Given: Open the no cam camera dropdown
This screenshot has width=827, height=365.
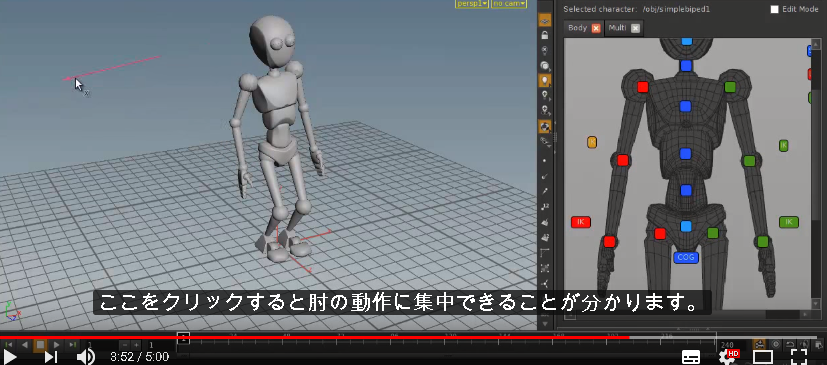Looking at the screenshot, I should click(x=509, y=4).
